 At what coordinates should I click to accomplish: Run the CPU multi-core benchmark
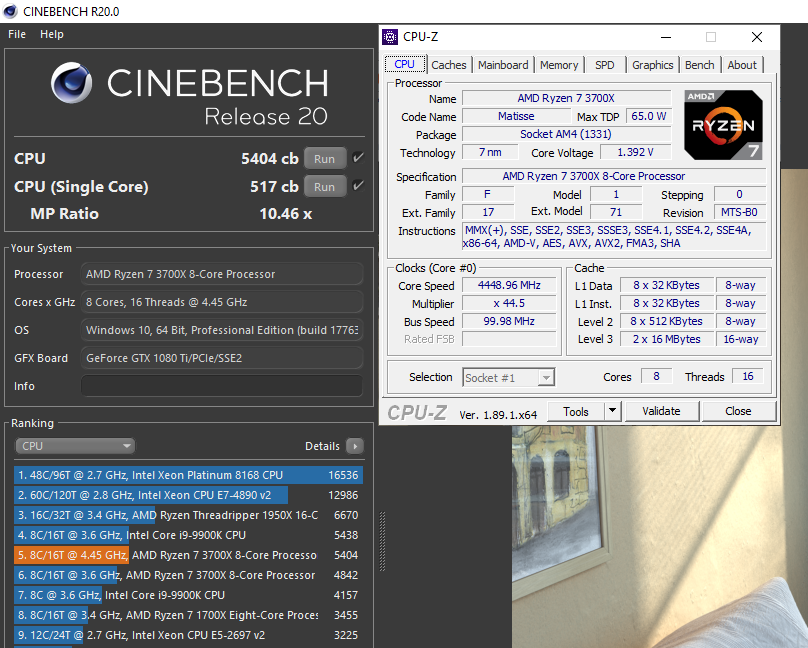[x=325, y=159]
